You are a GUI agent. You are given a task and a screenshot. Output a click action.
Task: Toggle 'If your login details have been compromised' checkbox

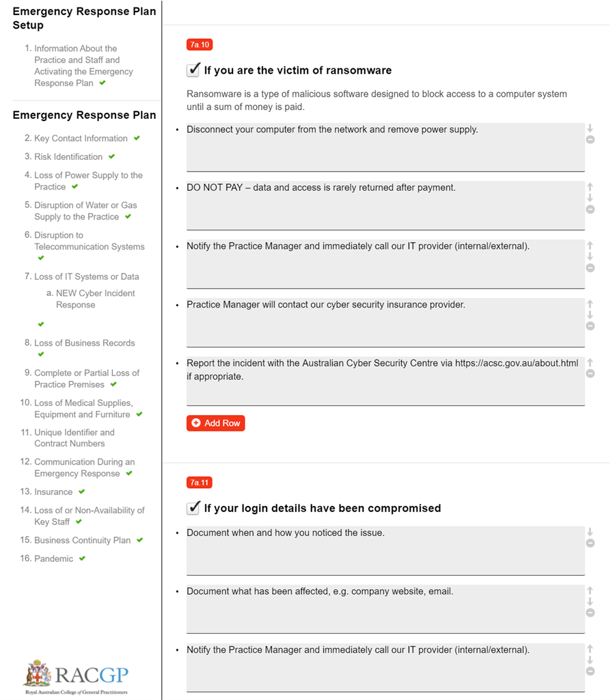(x=193, y=507)
